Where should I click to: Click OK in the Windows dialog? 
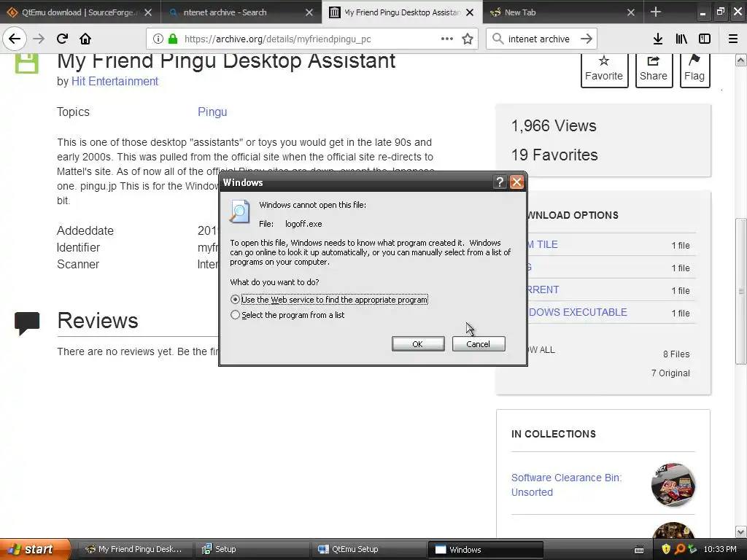click(418, 344)
